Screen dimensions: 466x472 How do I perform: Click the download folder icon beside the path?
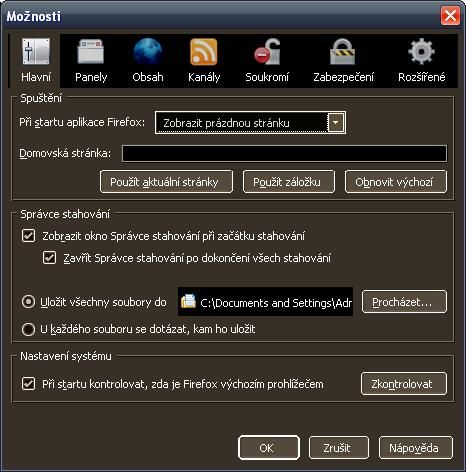[x=188, y=301]
